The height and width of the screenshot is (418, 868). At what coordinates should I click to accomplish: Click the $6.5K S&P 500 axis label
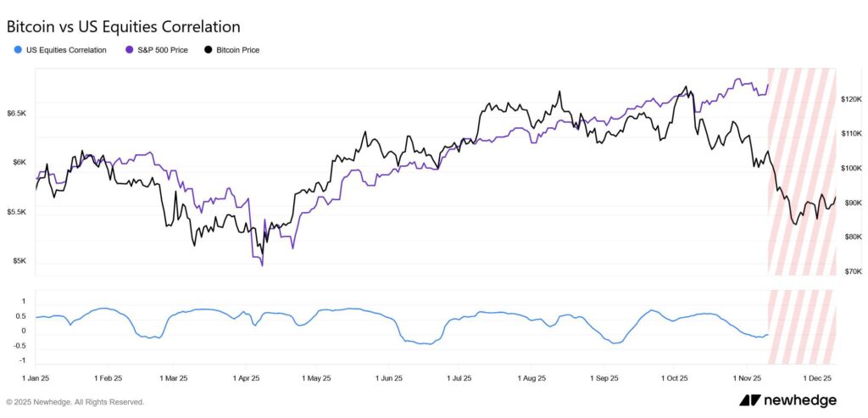(17, 113)
